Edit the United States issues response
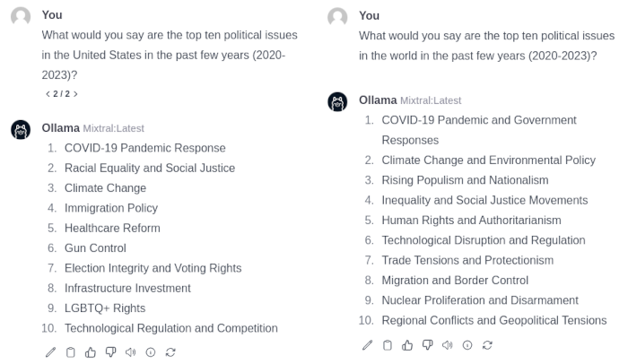This screenshot has width=628, height=364. pos(51,352)
